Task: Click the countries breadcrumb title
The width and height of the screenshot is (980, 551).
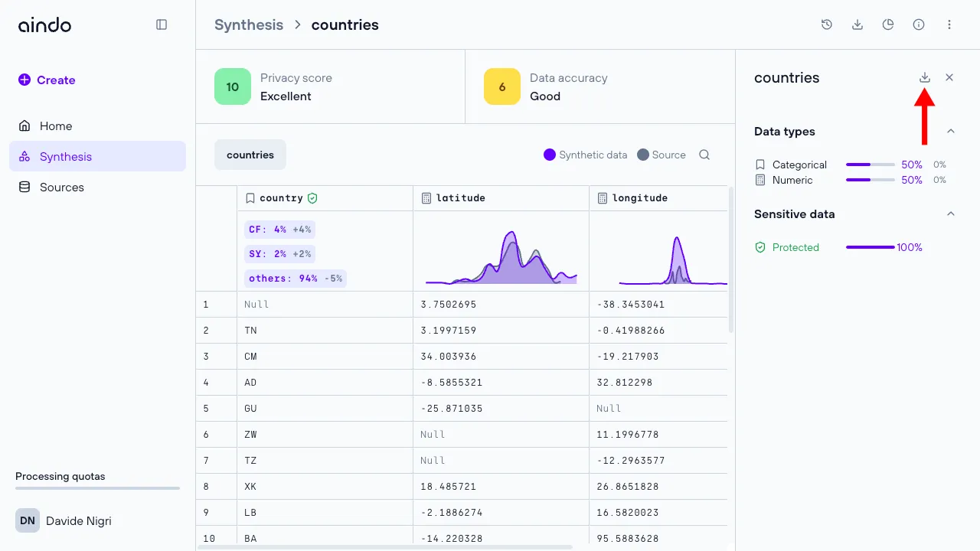Action: coord(345,24)
